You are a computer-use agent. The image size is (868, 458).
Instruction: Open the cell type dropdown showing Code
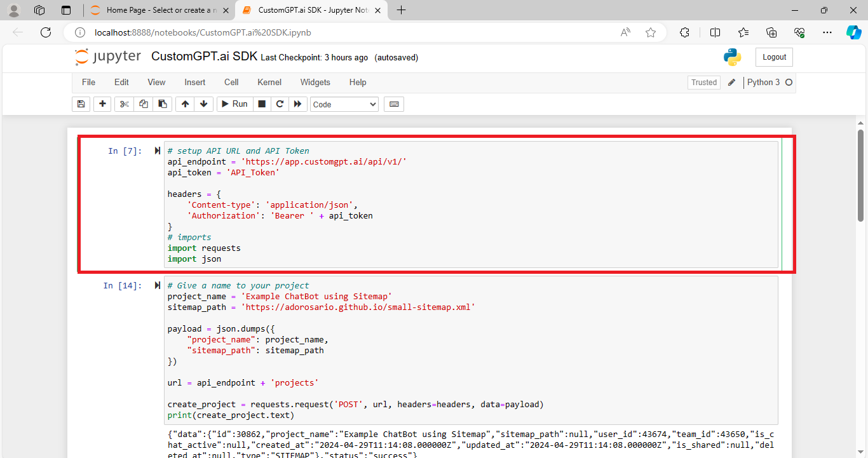click(344, 104)
